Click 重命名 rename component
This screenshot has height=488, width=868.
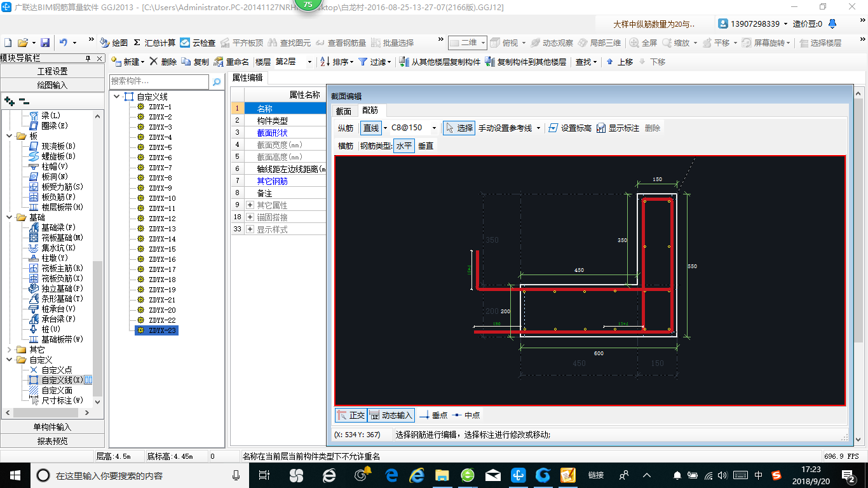click(232, 62)
